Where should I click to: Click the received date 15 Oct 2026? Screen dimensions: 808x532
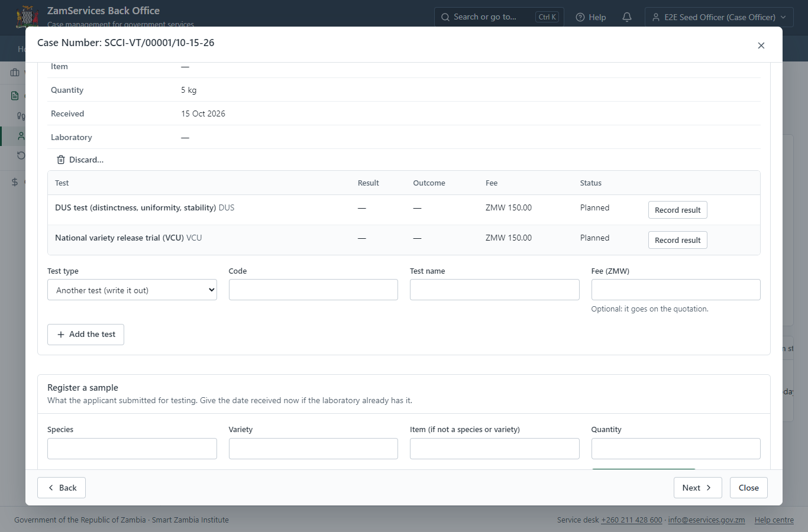point(203,113)
